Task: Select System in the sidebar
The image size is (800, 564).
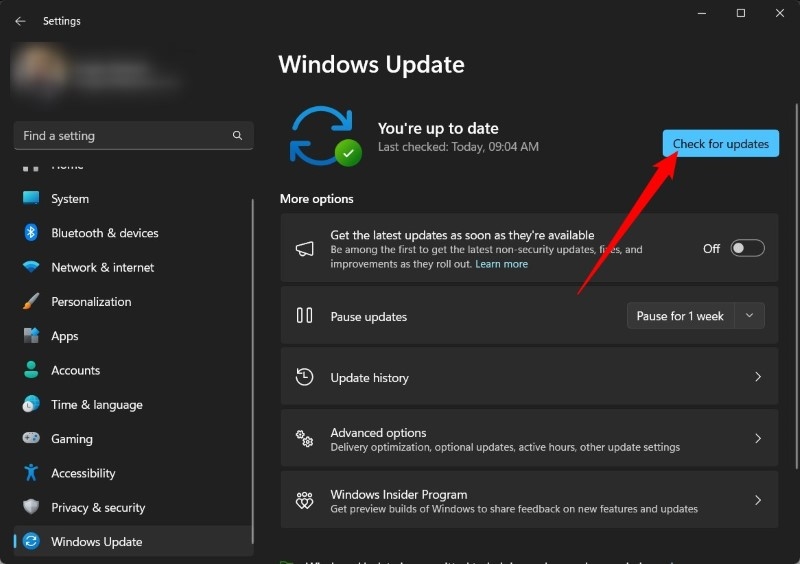Action: pyautogui.click(x=70, y=199)
